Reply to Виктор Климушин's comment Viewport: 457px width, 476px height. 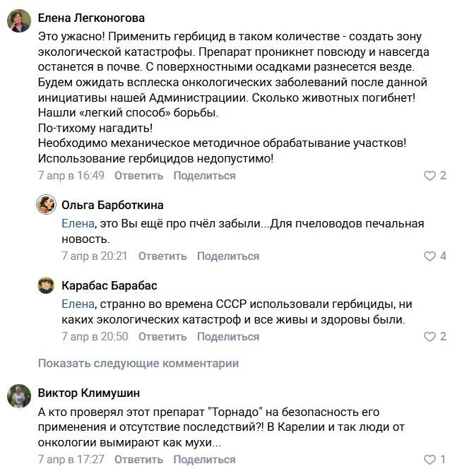(x=138, y=460)
